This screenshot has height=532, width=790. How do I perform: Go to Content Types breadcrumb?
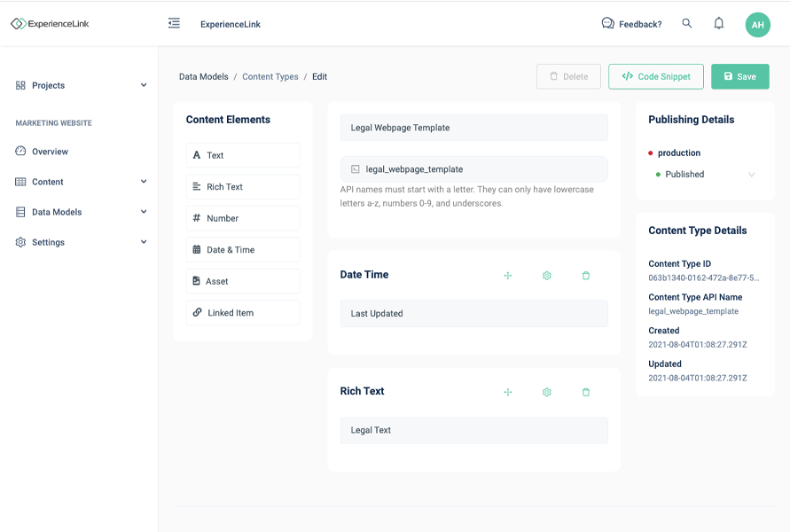[x=270, y=77]
